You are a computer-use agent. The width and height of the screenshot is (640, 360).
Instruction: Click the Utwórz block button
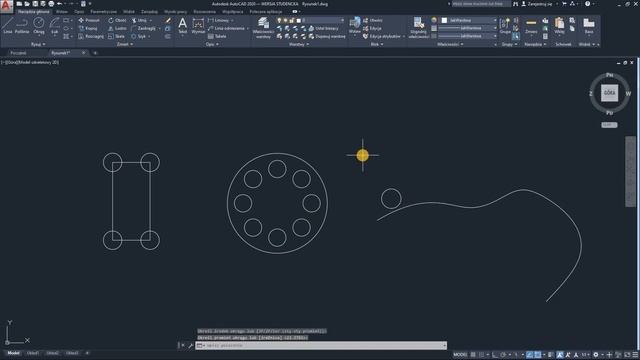[x=373, y=20]
